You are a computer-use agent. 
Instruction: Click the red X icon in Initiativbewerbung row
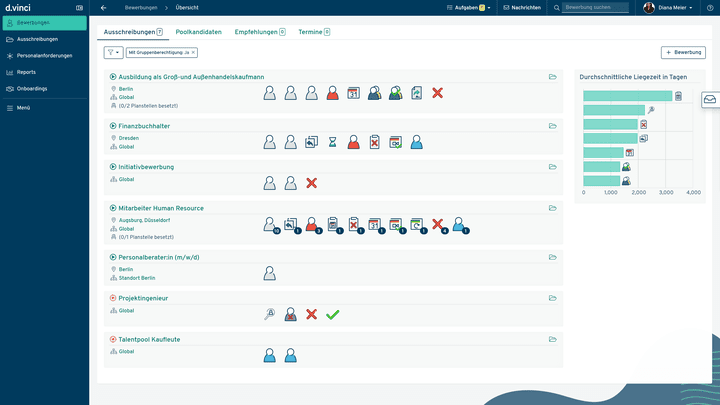[x=311, y=183]
